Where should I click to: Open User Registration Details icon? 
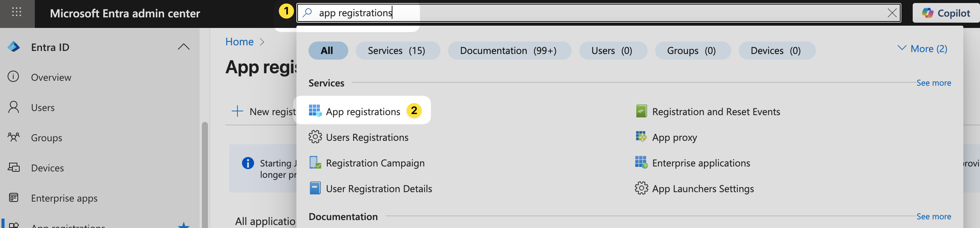(x=315, y=188)
